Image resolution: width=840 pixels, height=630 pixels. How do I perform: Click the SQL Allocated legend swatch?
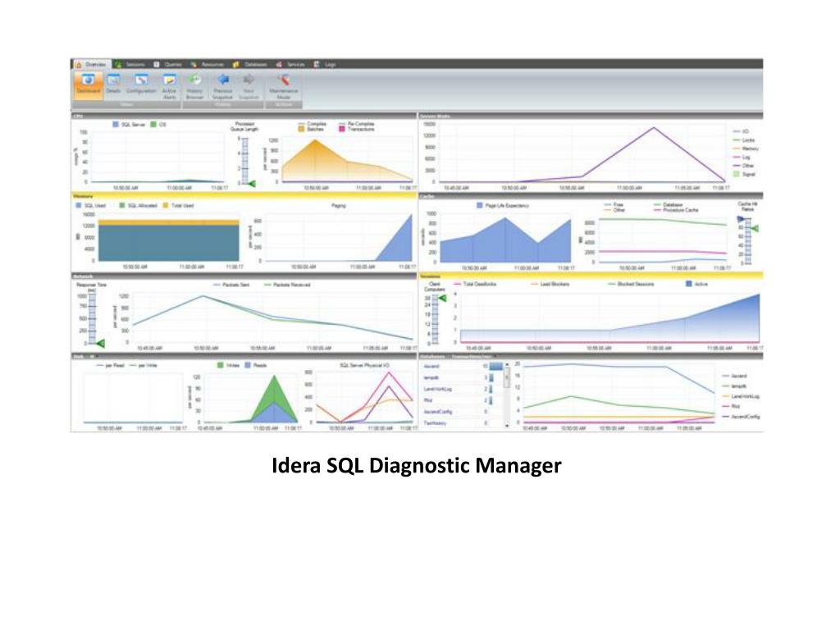coord(122,205)
